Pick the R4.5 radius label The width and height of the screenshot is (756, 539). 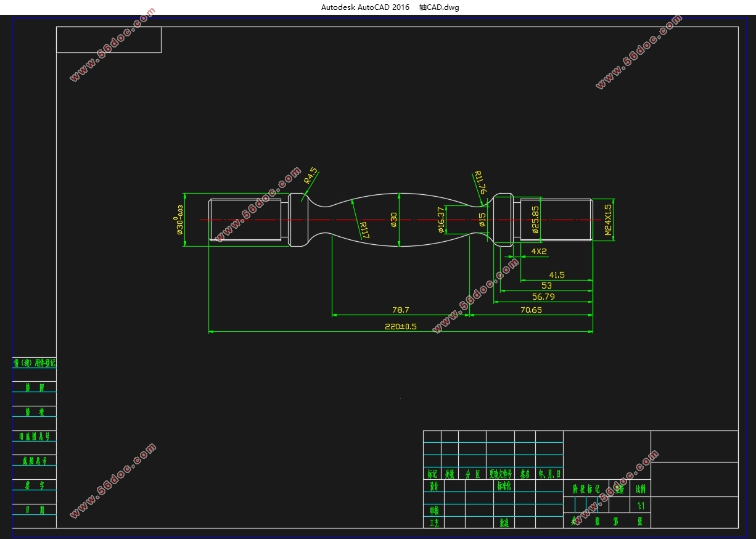coord(311,176)
